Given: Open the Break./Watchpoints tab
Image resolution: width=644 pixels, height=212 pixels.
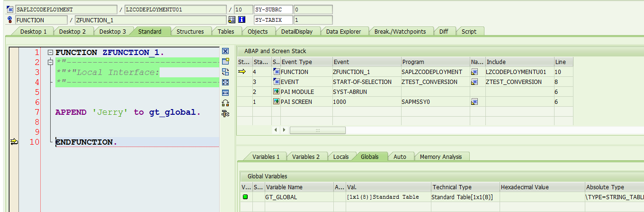Looking at the screenshot, I should (x=400, y=31).
